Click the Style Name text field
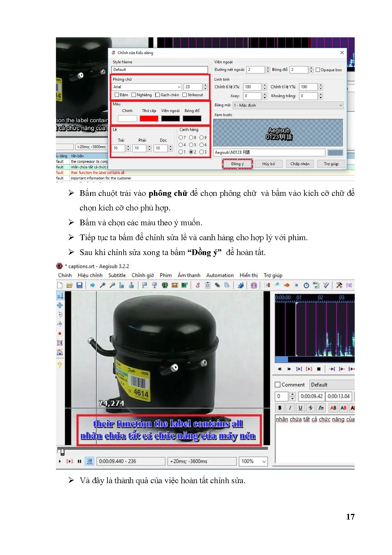 coord(160,70)
